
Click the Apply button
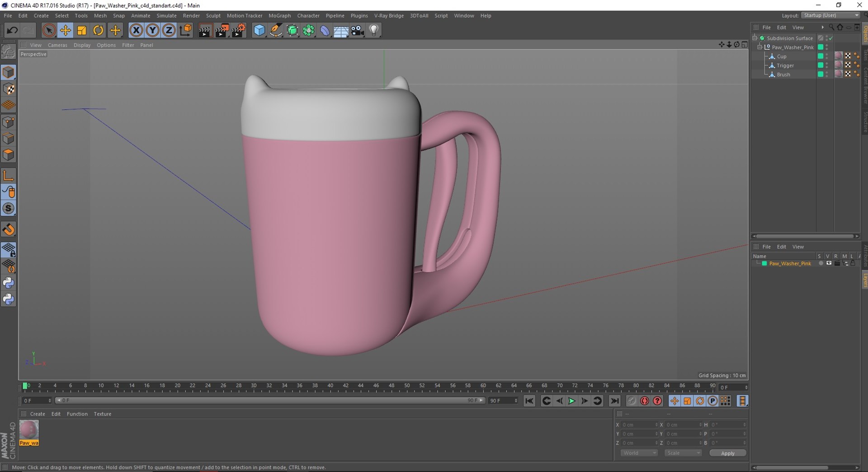coord(727,453)
